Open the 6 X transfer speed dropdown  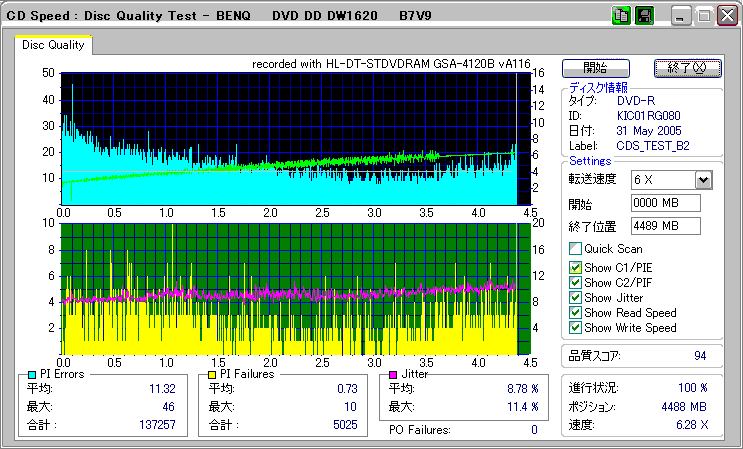(702, 180)
